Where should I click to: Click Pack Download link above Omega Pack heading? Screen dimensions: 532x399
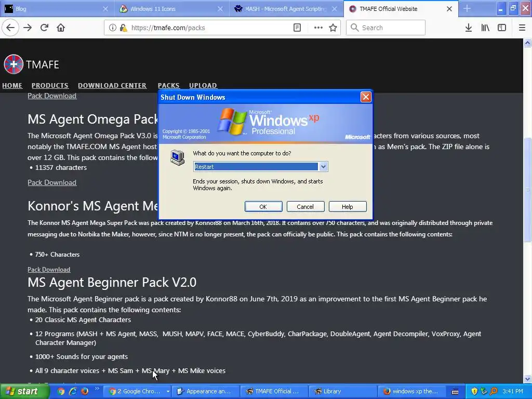pos(52,96)
